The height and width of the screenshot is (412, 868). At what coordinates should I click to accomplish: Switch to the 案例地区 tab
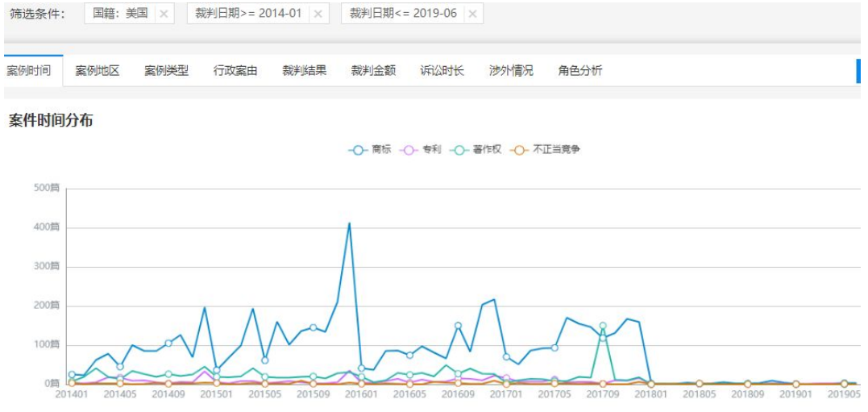click(x=98, y=71)
